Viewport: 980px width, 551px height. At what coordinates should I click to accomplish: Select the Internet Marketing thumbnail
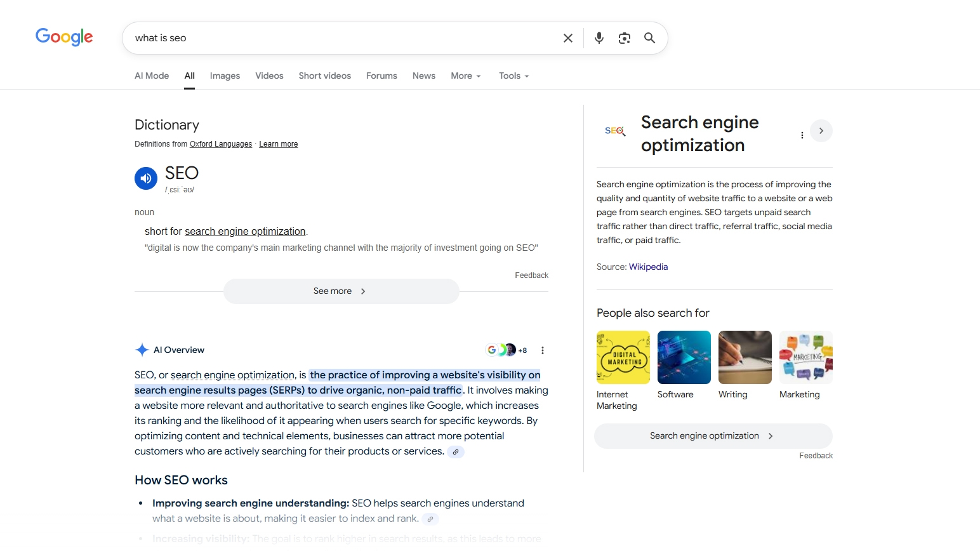pos(623,357)
